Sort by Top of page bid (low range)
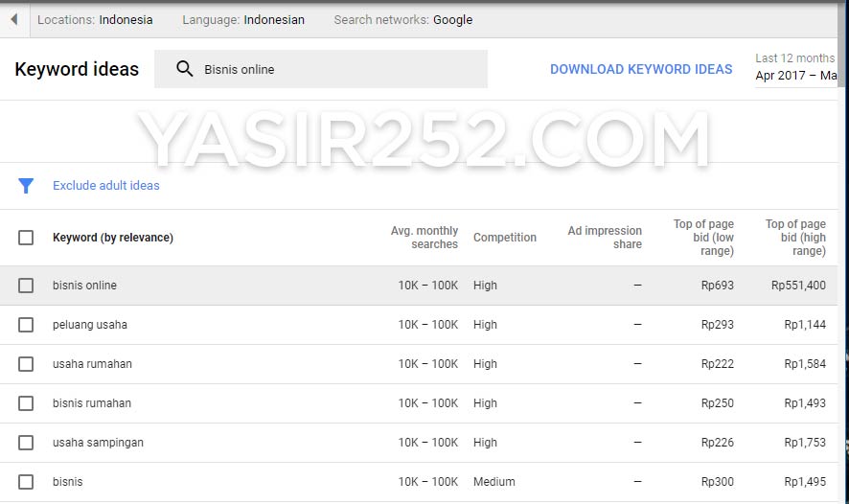This screenshot has height=504, width=849. [703, 238]
